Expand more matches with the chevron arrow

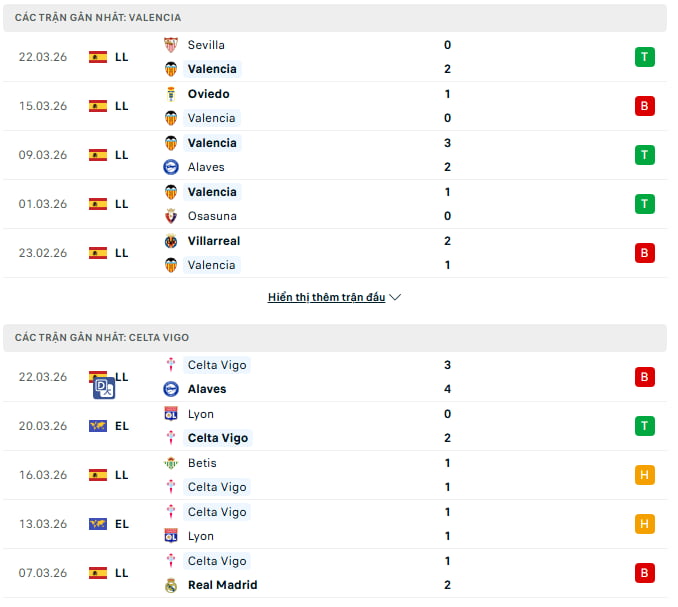pyautogui.click(x=395, y=297)
